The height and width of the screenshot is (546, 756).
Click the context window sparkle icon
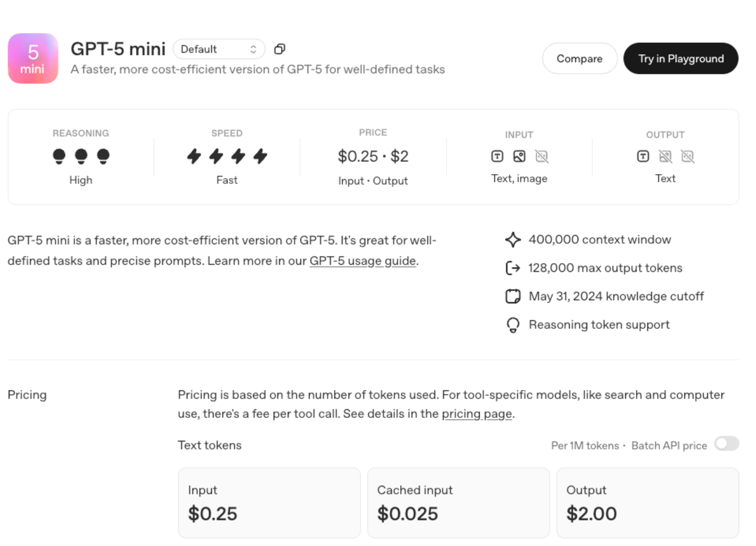(513, 239)
